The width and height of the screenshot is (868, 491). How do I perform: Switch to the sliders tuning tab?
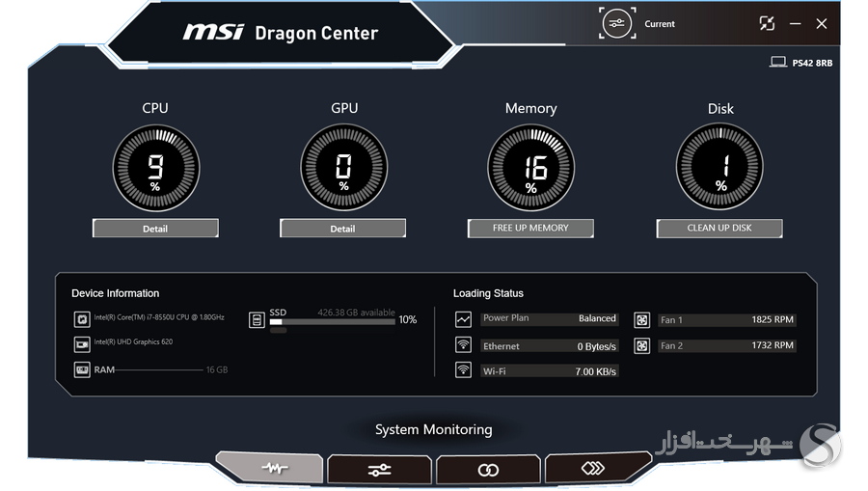(x=379, y=470)
